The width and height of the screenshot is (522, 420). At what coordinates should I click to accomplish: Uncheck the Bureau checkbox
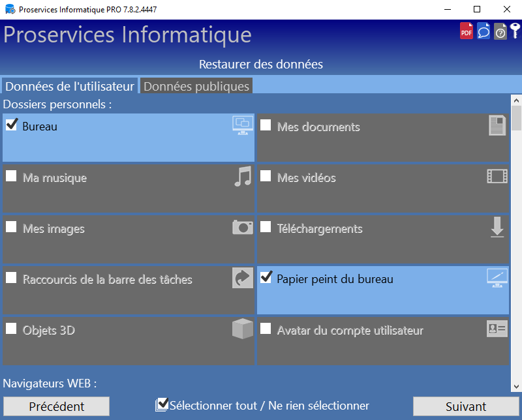pyautogui.click(x=11, y=125)
